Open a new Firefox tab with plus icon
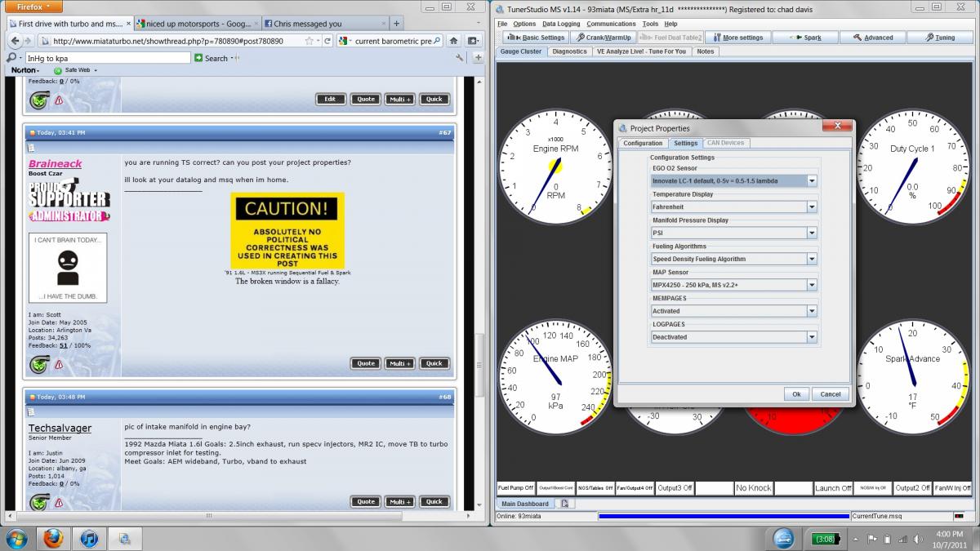Viewport: 980px width, 551px height. (x=396, y=24)
